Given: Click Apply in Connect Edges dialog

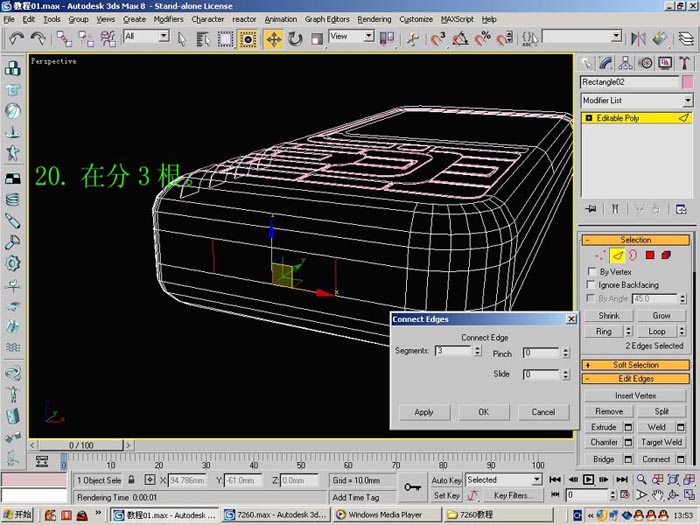Looking at the screenshot, I should [424, 412].
